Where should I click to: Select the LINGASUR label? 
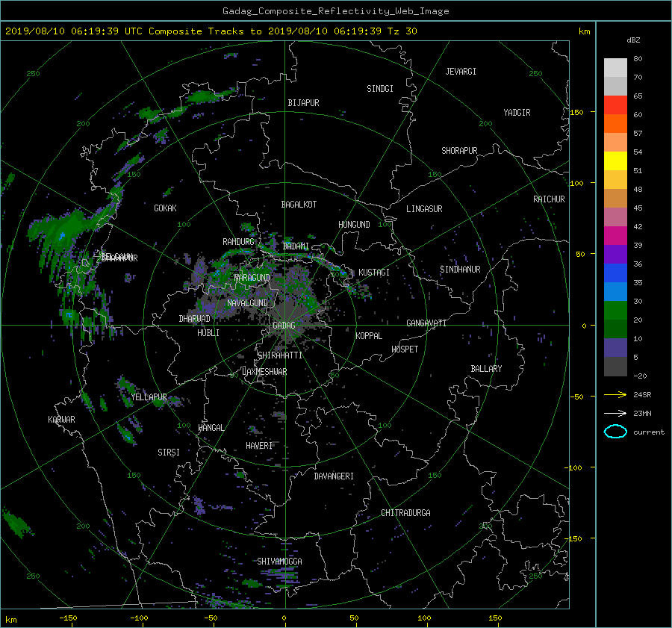(x=424, y=209)
